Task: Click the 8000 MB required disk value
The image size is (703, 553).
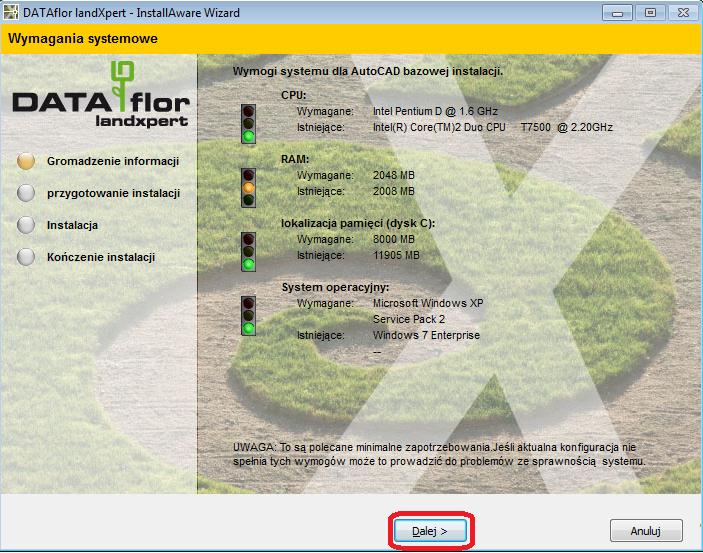Action: click(x=394, y=239)
